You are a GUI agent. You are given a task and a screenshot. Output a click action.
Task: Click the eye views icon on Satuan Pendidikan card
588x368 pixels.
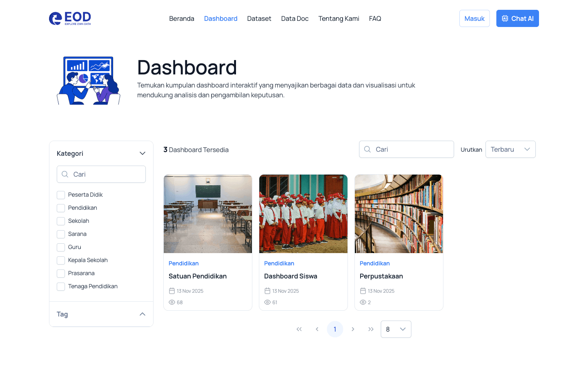(x=172, y=302)
